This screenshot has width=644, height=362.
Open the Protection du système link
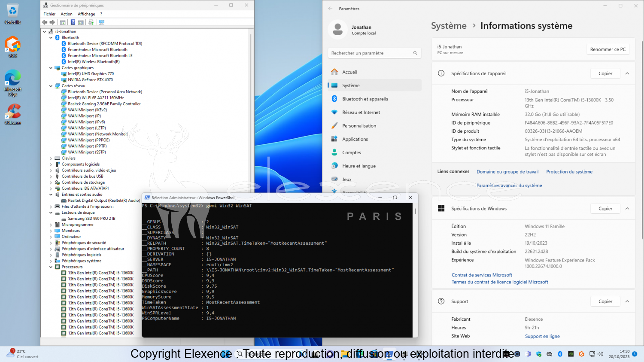pos(569,172)
